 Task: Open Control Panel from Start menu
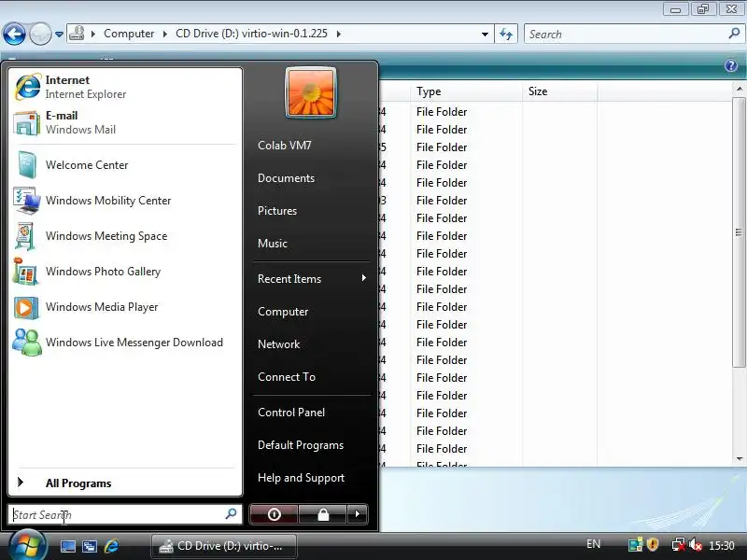[x=291, y=413]
